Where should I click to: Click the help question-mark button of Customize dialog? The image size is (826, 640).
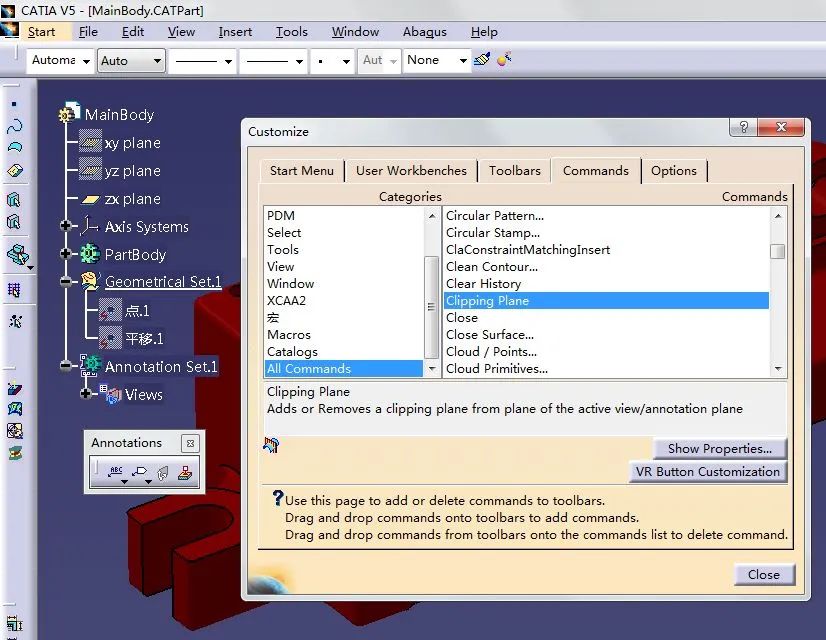(x=743, y=127)
